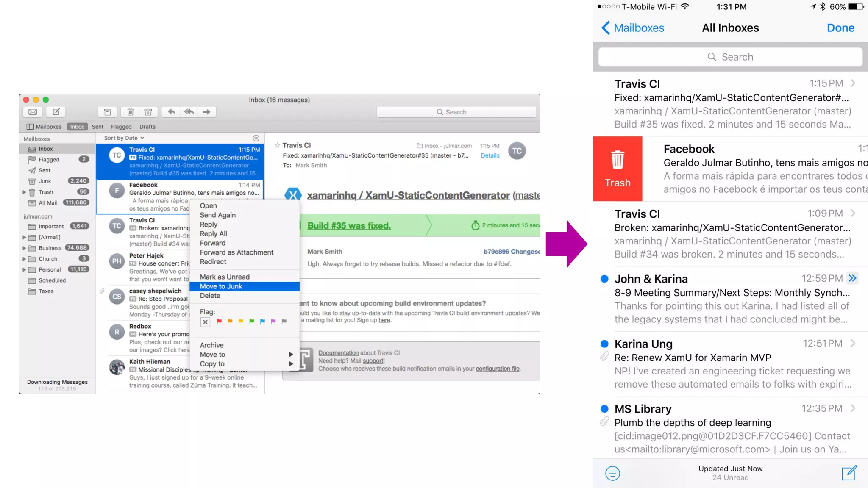Click the Get New Mail envelope icon
Viewport: 868px width, 488px height.
33,112
